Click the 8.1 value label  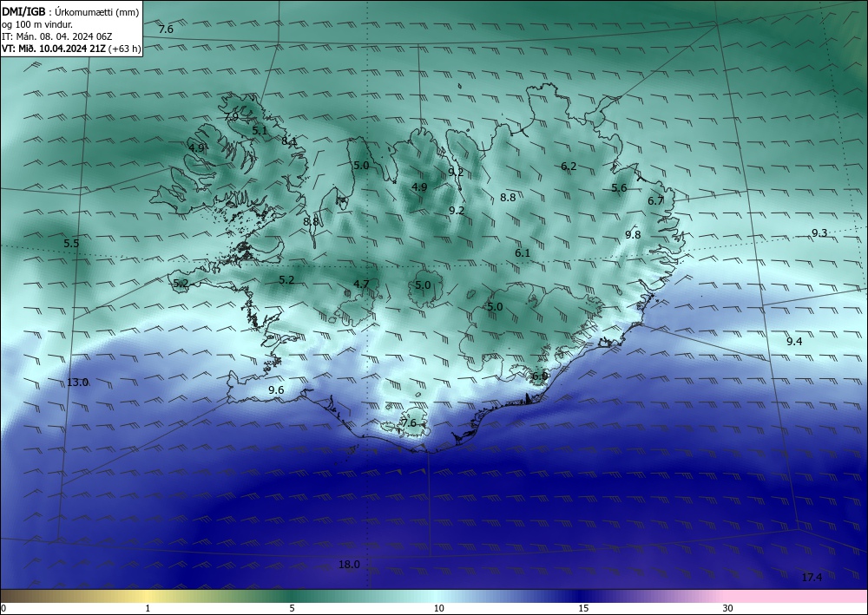click(289, 141)
